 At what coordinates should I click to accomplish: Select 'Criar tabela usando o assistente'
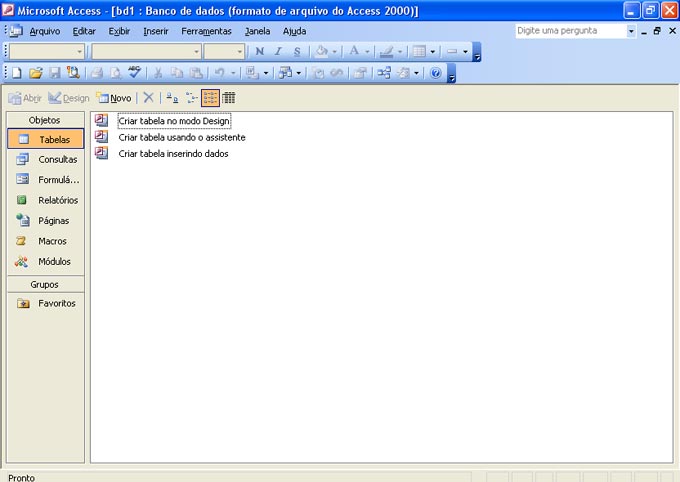(182, 137)
